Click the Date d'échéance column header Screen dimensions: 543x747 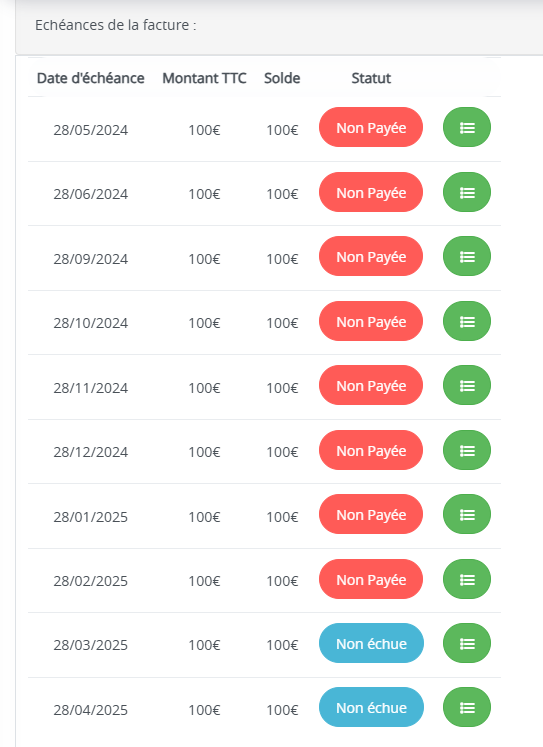(x=90, y=78)
